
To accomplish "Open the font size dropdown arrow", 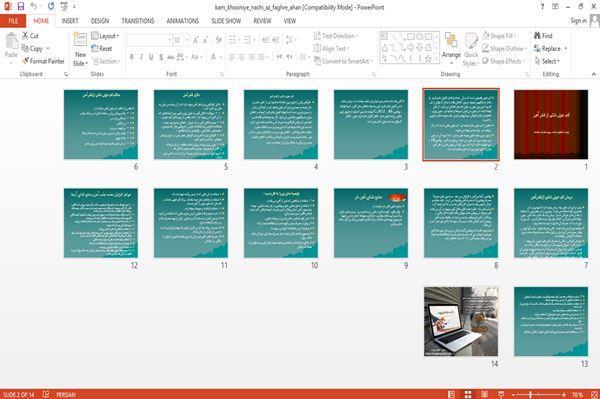I will 187,40.
